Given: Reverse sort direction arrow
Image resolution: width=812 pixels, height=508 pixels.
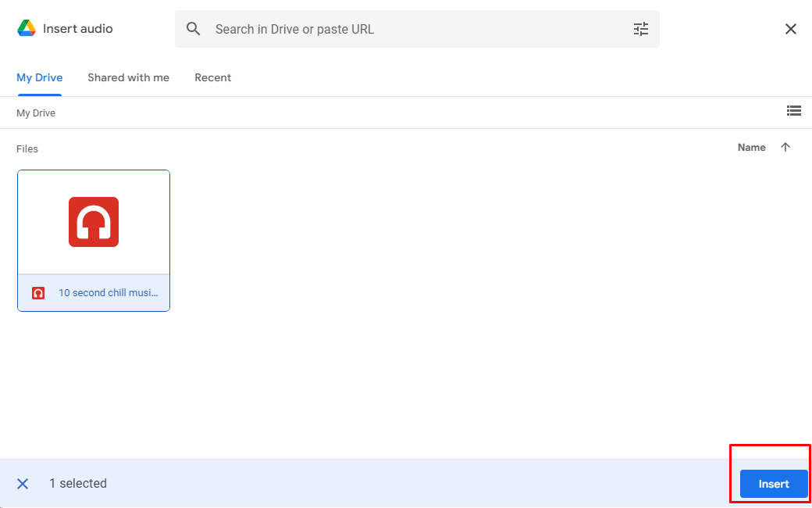Looking at the screenshot, I should (x=785, y=147).
